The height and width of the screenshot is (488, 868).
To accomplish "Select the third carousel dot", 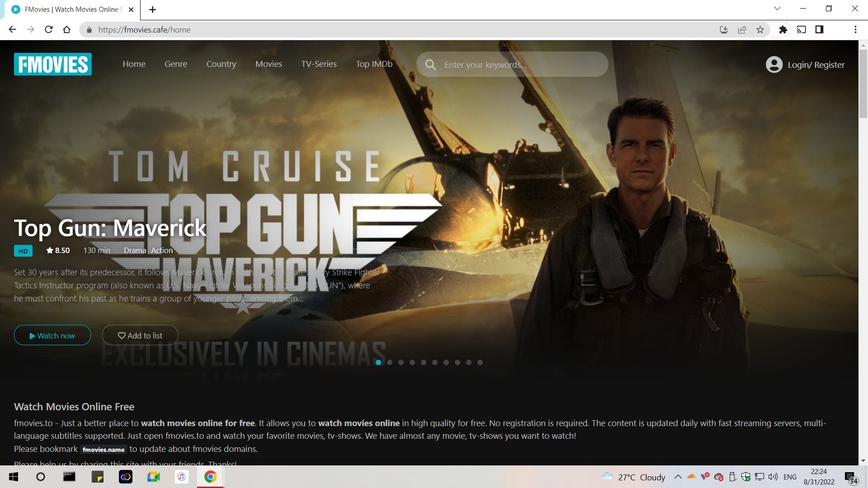I will pos(401,362).
